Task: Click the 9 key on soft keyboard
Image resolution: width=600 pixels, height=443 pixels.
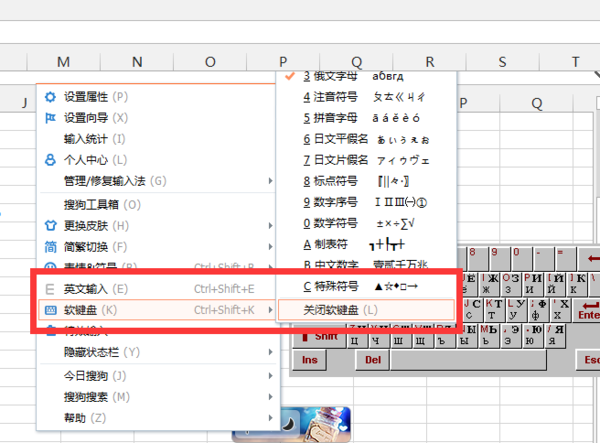Action: click(499, 258)
